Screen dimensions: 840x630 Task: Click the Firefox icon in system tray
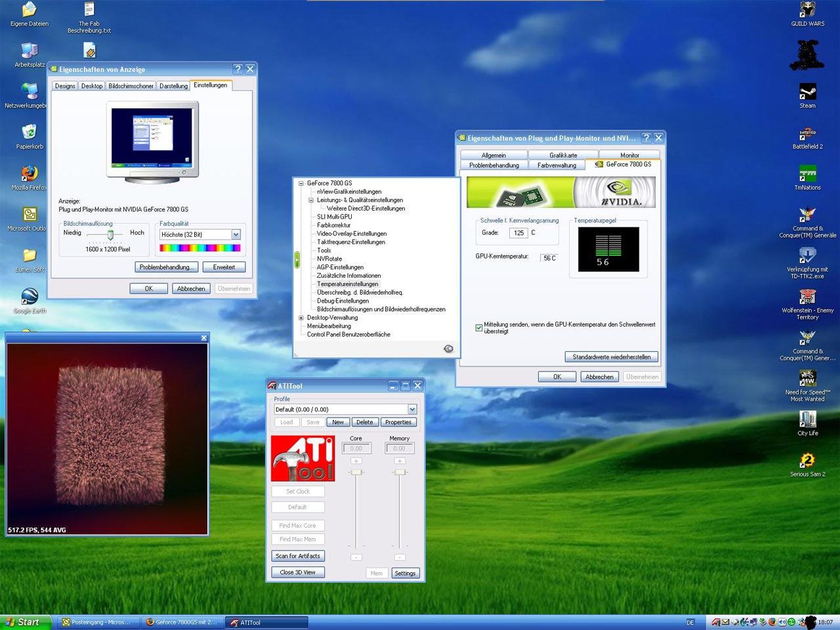tap(772, 622)
